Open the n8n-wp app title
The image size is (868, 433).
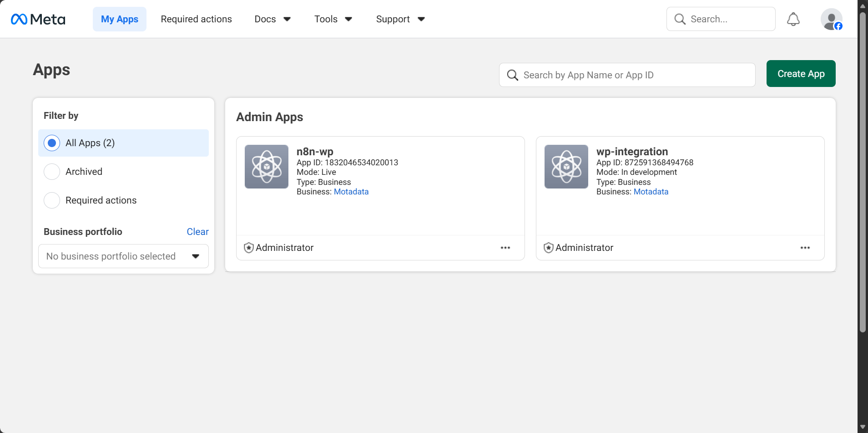click(315, 152)
